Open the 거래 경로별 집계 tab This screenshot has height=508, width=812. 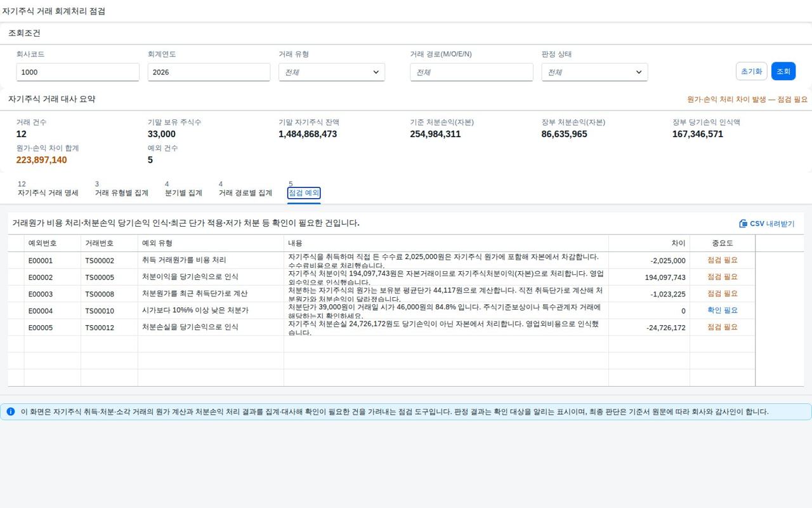point(246,189)
